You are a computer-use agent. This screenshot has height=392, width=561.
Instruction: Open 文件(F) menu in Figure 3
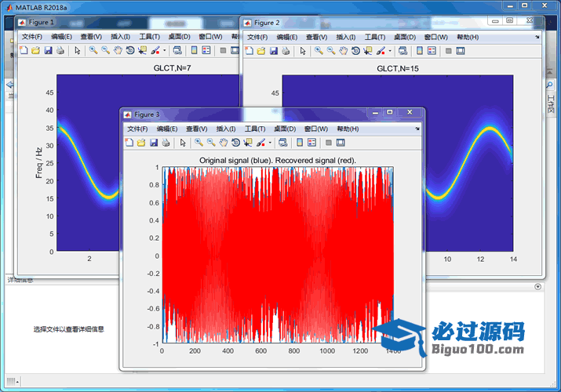point(137,129)
